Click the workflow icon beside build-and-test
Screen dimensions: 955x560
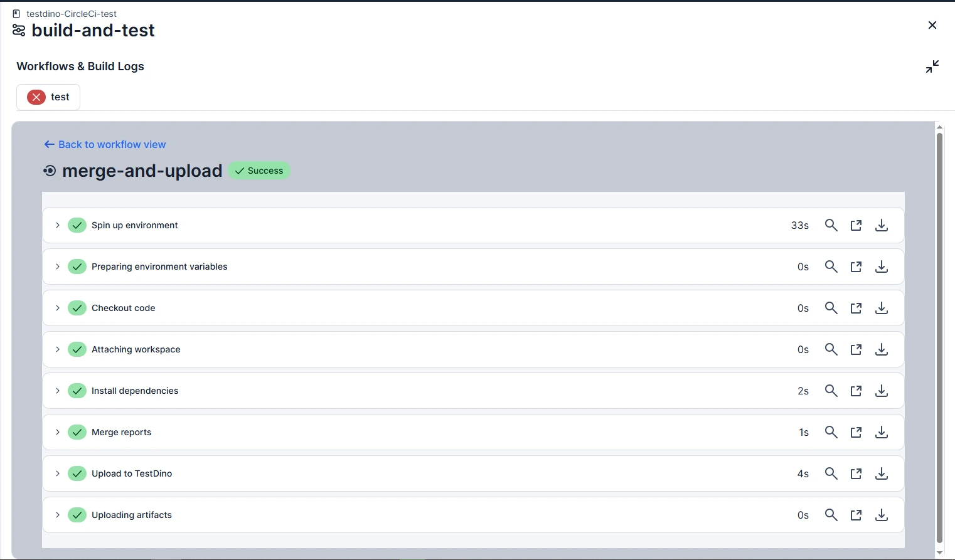point(18,29)
